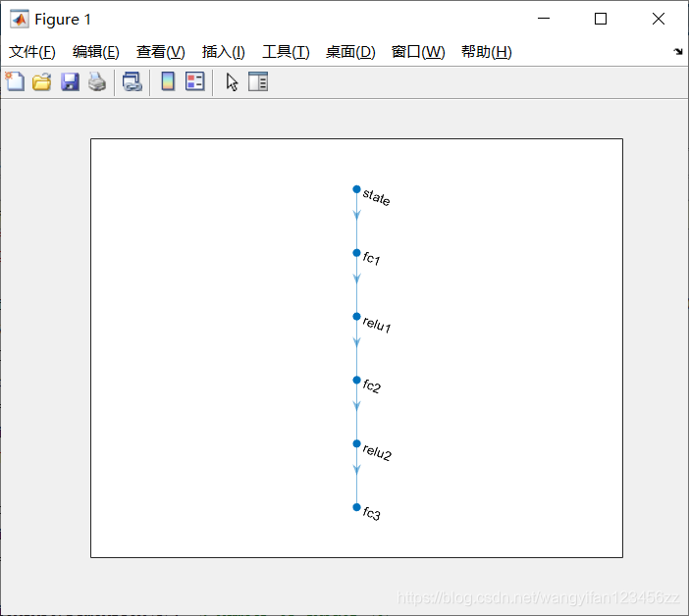Save the figure with the floppy disk icon
The height and width of the screenshot is (616, 689).
(70, 82)
